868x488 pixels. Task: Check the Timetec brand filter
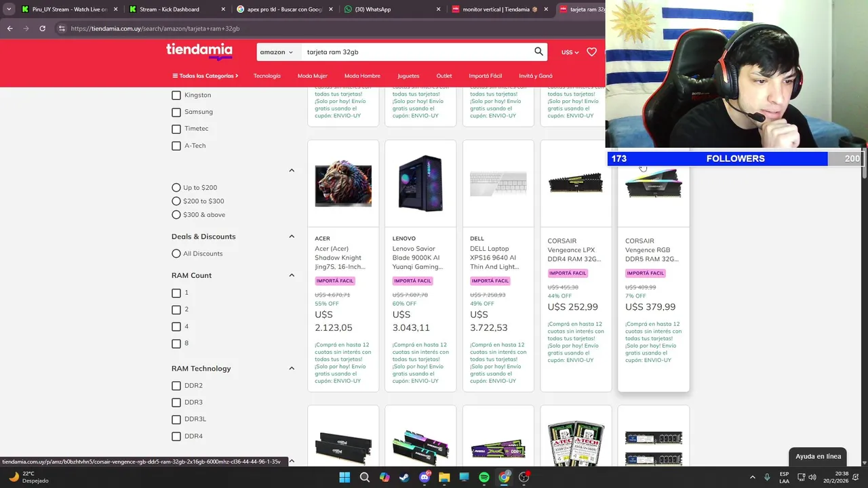[x=176, y=129]
